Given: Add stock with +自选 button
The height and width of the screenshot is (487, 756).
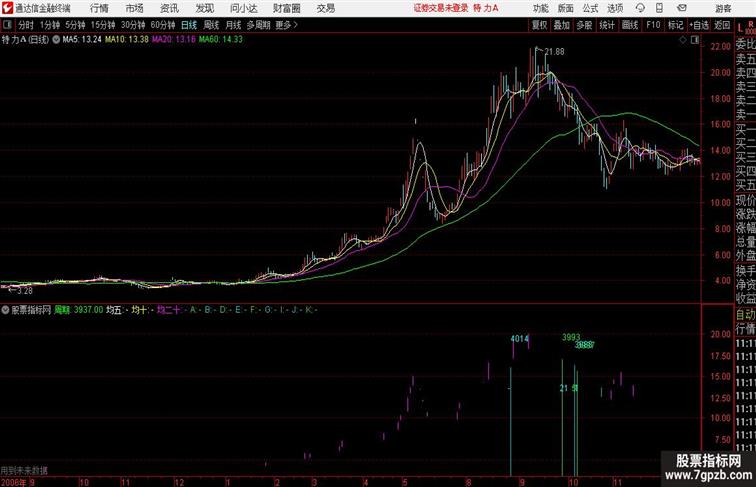Looking at the screenshot, I should [699, 25].
